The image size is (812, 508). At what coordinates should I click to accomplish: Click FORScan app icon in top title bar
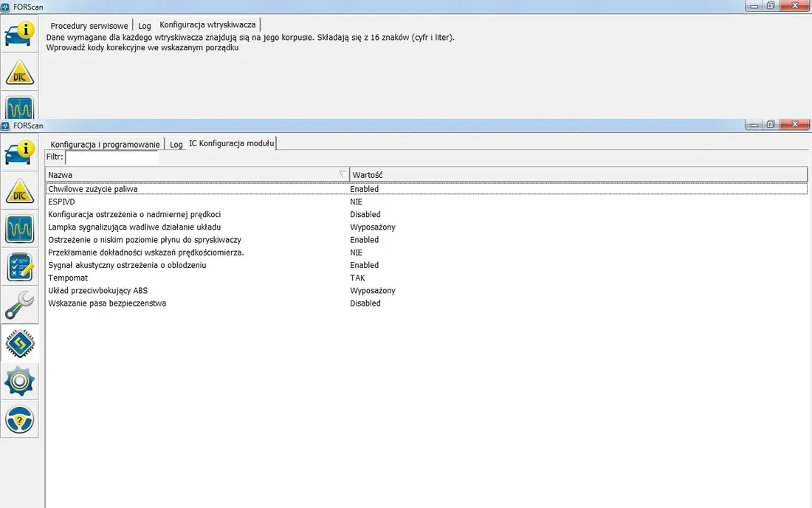pyautogui.click(x=6, y=7)
